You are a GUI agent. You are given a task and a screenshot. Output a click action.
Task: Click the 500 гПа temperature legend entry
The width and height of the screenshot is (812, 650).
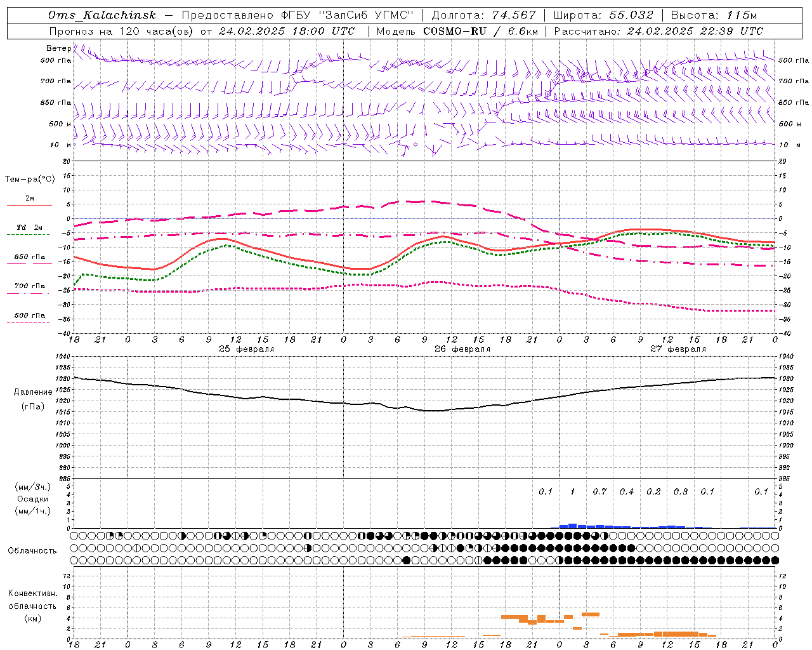(30, 315)
